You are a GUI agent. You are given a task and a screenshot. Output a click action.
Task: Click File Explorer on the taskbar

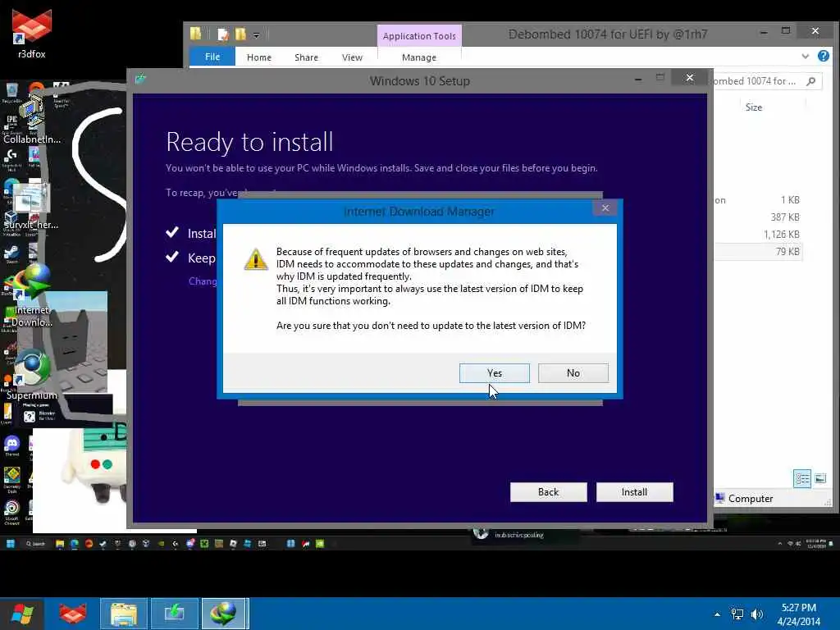click(x=124, y=614)
